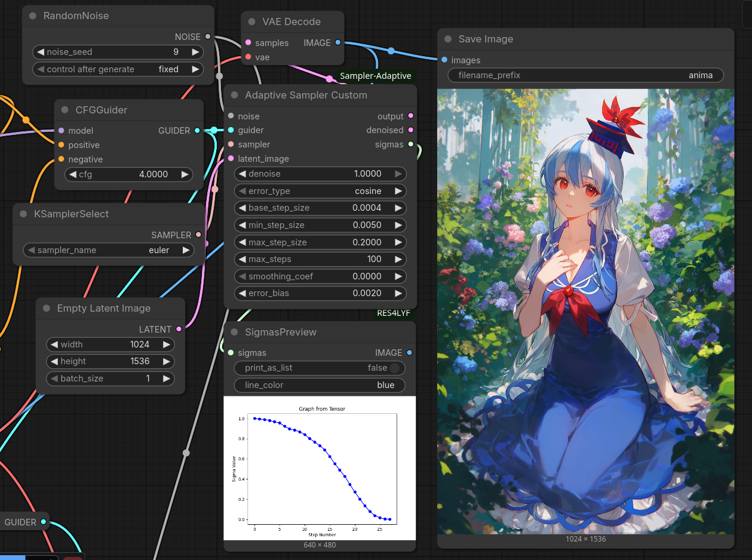752x560 pixels.
Task: Click the sampler input socket on Adaptive Sampler
Action: click(x=231, y=144)
